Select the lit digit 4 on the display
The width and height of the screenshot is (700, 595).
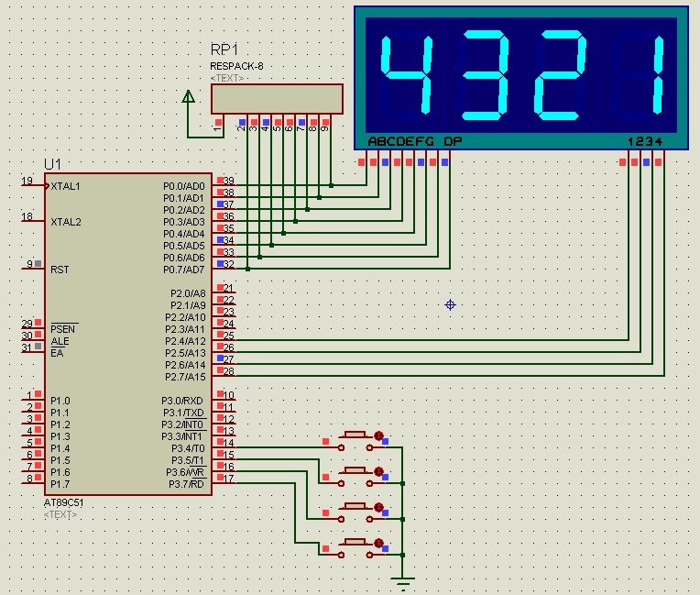pos(406,74)
